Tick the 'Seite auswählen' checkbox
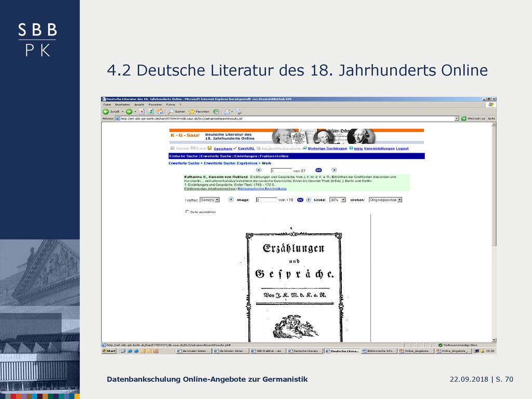The height and width of the screenshot is (399, 532). click(x=187, y=212)
